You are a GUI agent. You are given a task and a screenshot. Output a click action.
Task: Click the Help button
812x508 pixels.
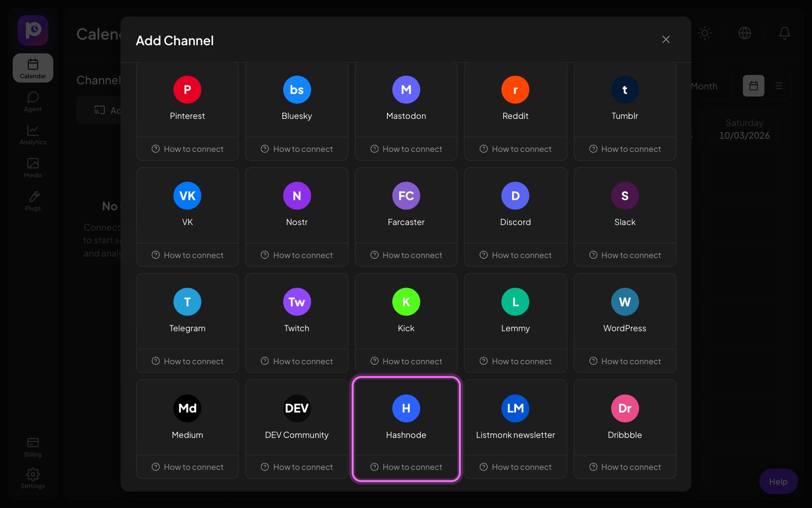[778, 481]
